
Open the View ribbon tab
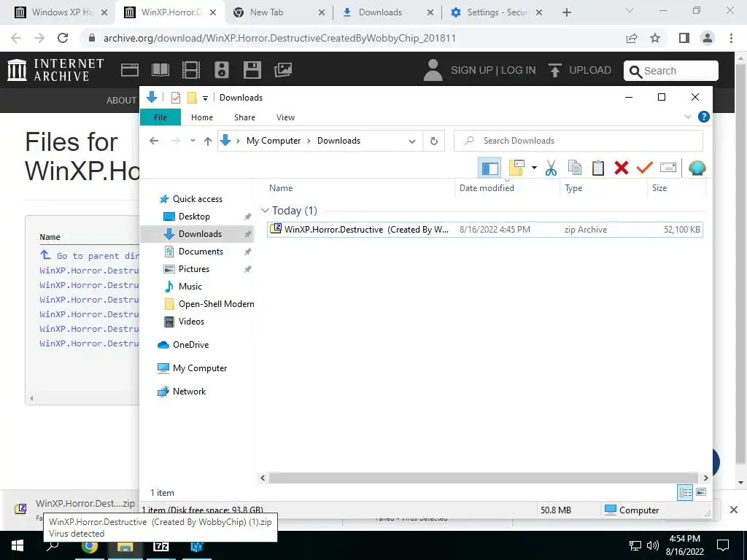click(x=285, y=117)
